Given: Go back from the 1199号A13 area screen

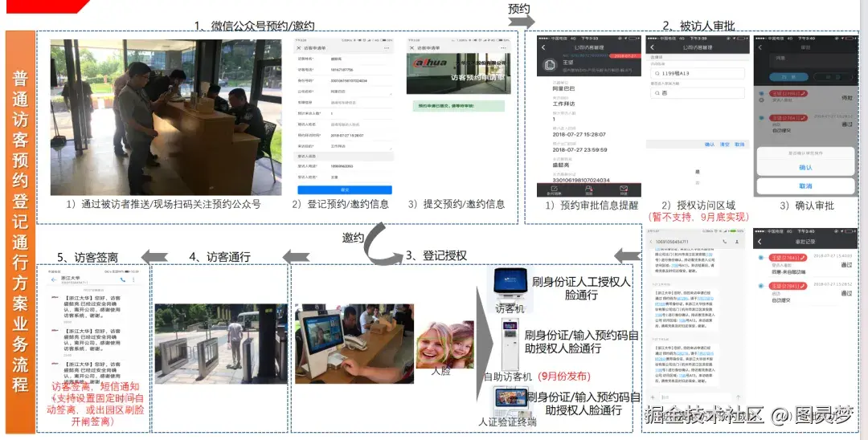Looking at the screenshot, I should click(652, 47).
